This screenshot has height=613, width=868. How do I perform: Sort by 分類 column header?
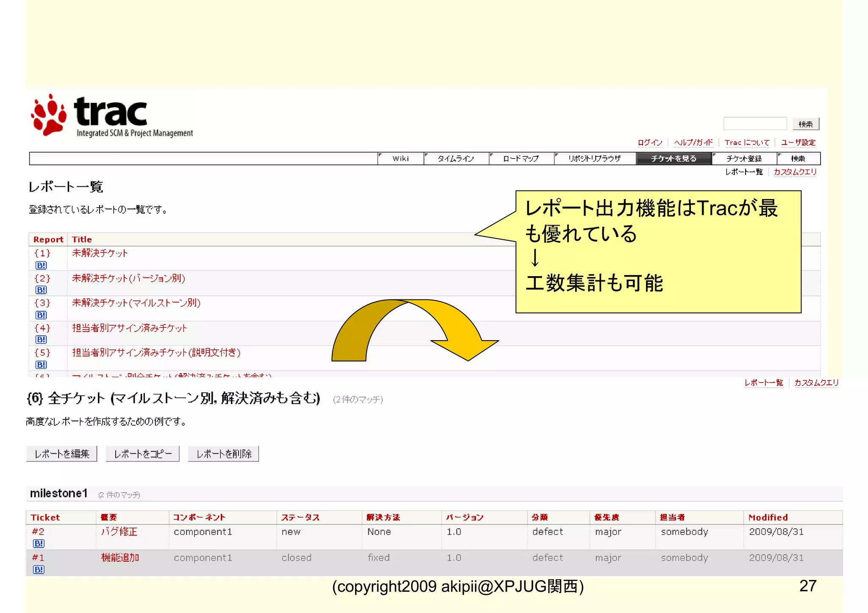[540, 518]
